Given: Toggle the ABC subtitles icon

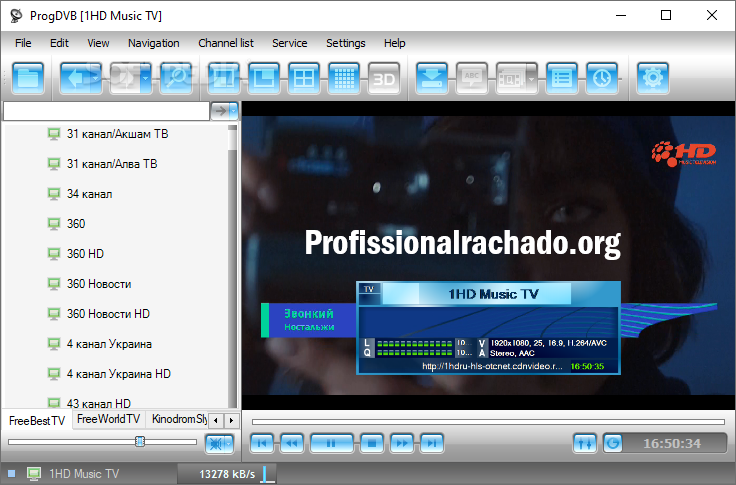Looking at the screenshot, I should click(x=472, y=78).
